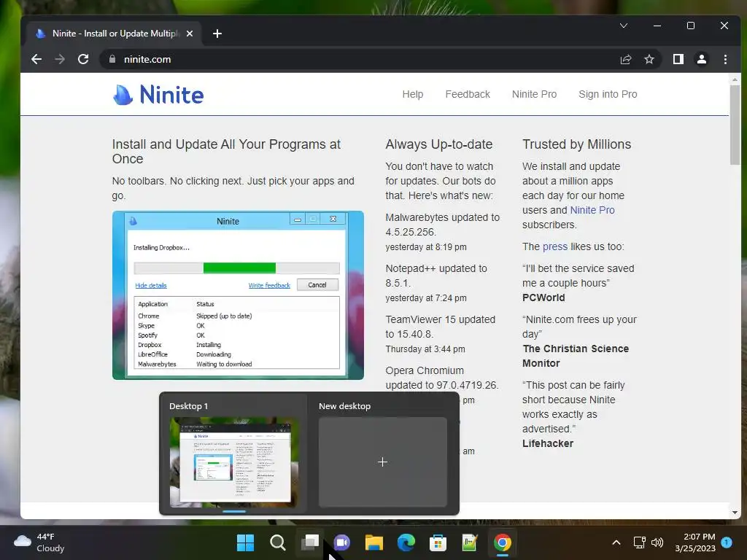Click "The Christian Science Monitor" attribution
The width and height of the screenshot is (747, 560).
click(x=576, y=356)
